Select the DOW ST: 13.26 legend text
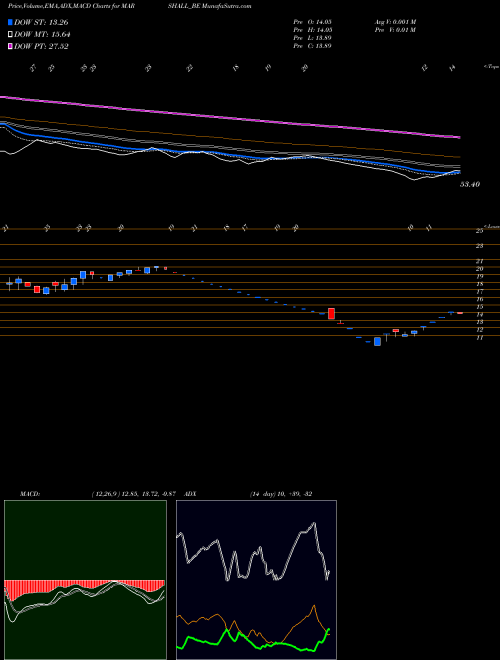 41,23
